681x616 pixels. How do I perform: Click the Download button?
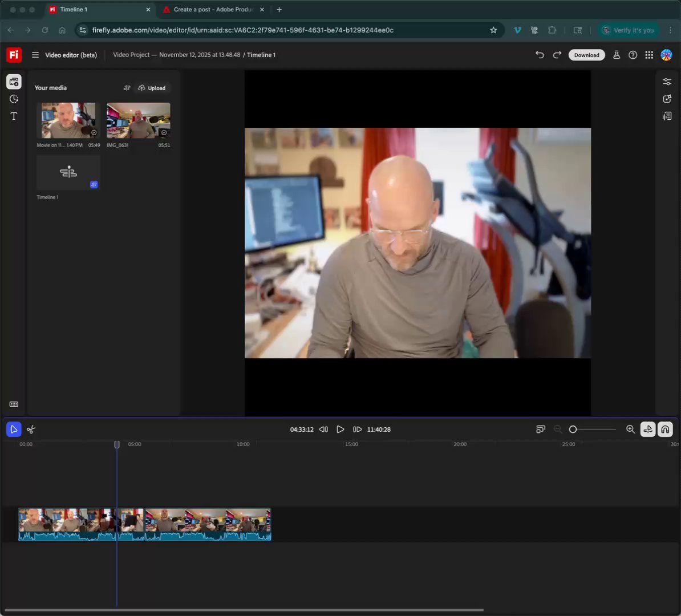click(x=586, y=55)
